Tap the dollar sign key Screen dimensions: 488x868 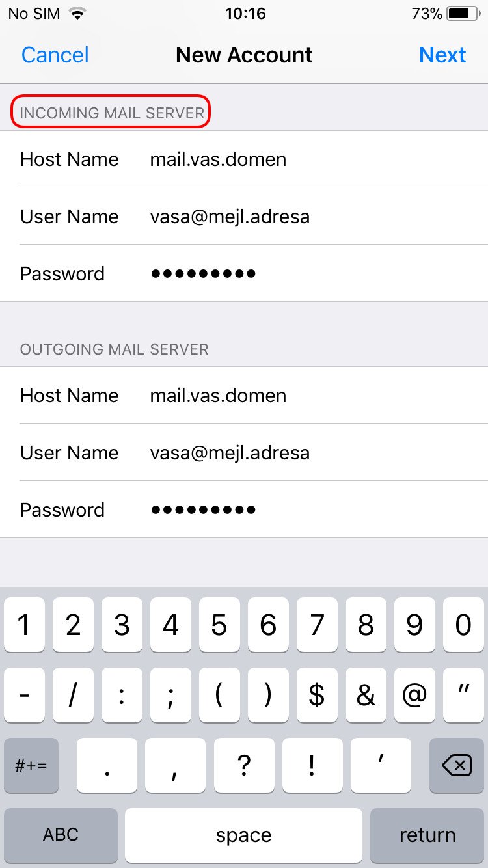(x=316, y=695)
